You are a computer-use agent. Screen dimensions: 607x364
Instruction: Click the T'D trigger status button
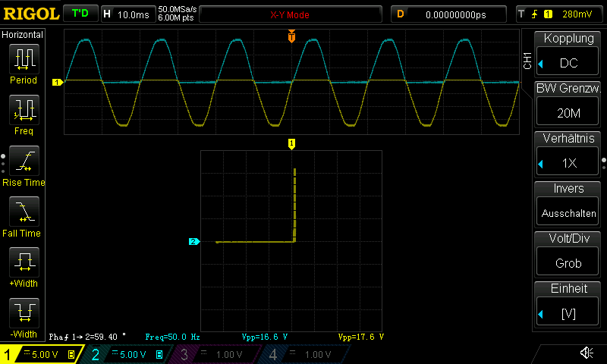tap(80, 14)
